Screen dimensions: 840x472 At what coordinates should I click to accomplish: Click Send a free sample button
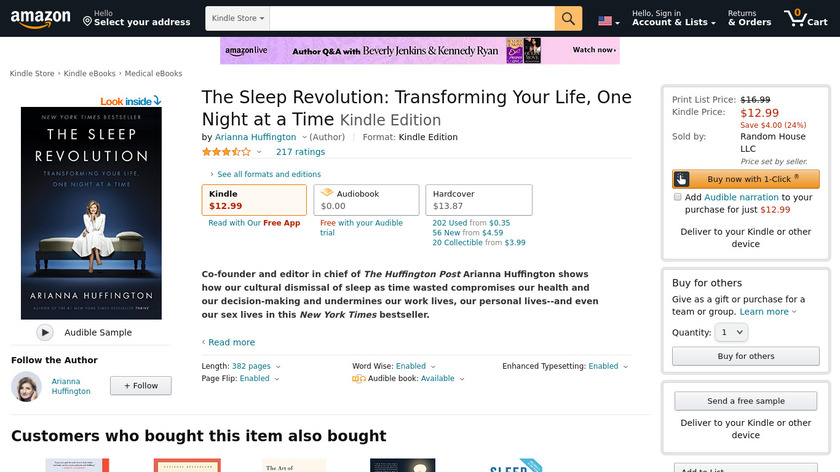[x=746, y=401]
